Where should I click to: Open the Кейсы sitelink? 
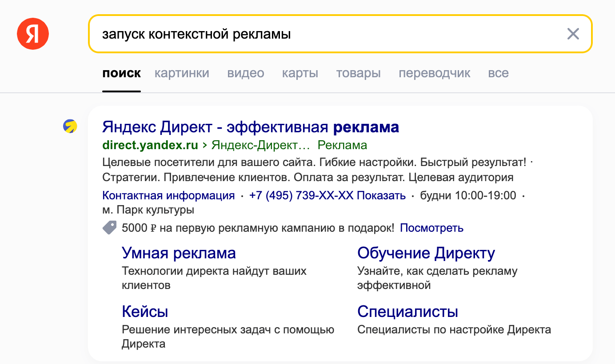click(x=145, y=312)
